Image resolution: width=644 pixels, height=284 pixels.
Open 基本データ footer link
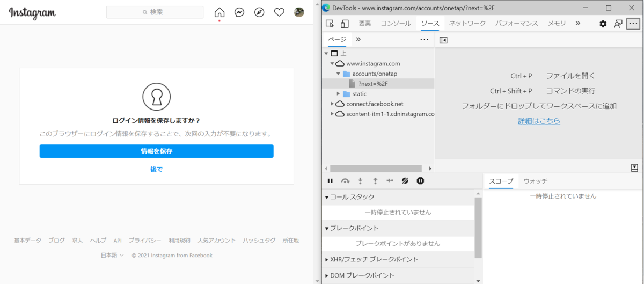pos(27,241)
